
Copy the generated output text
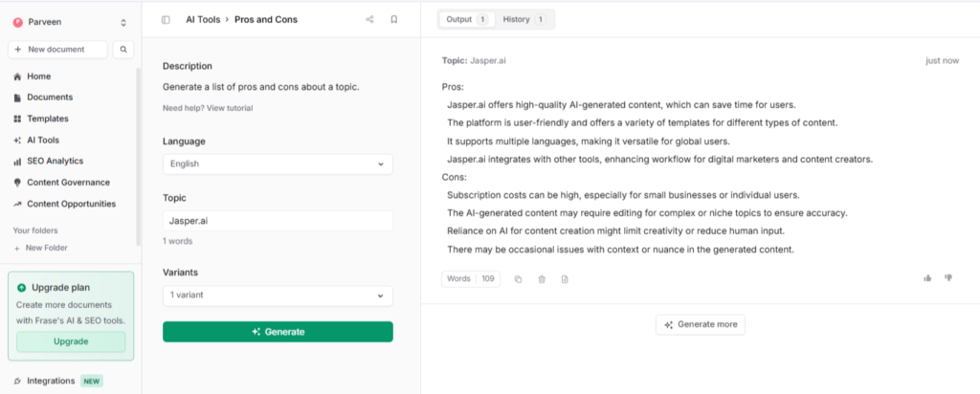pyautogui.click(x=518, y=279)
